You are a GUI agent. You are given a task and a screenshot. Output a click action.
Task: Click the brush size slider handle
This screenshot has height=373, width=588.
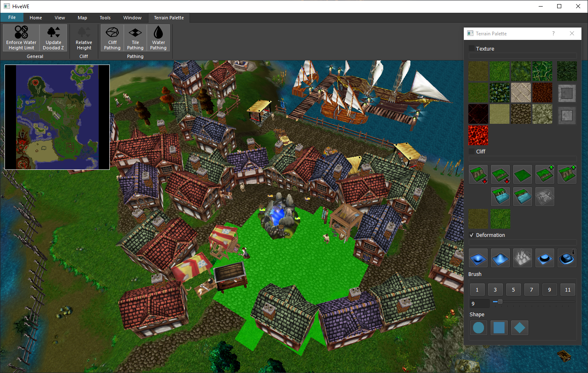[500, 302]
